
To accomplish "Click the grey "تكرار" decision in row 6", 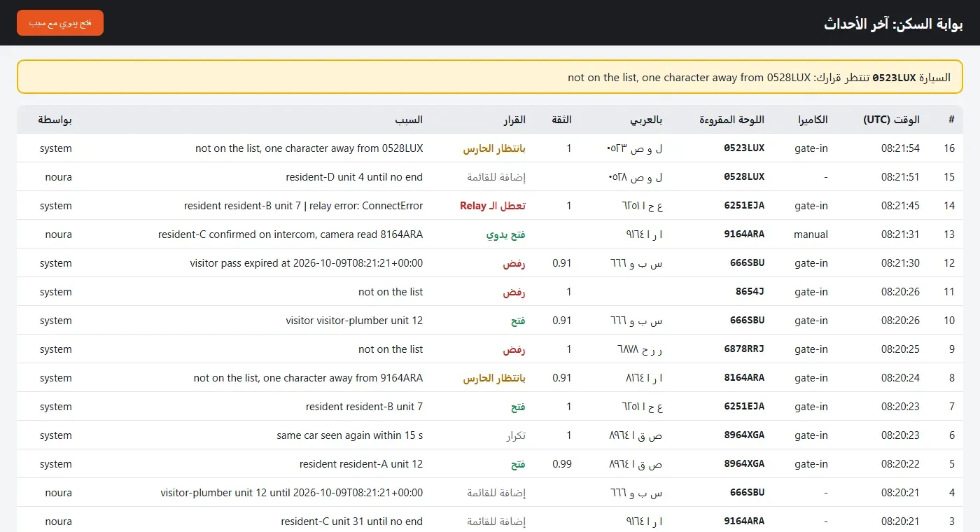I will tap(516, 435).
